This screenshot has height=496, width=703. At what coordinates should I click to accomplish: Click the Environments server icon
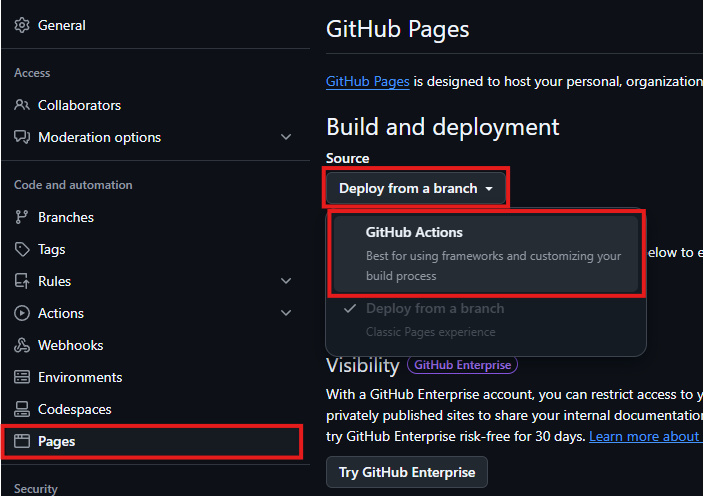[22, 377]
